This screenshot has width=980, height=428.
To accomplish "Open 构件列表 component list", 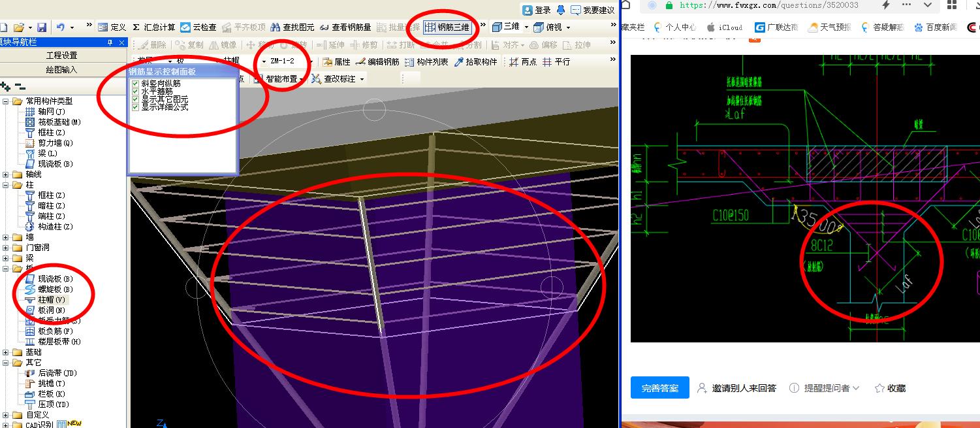I will (426, 62).
